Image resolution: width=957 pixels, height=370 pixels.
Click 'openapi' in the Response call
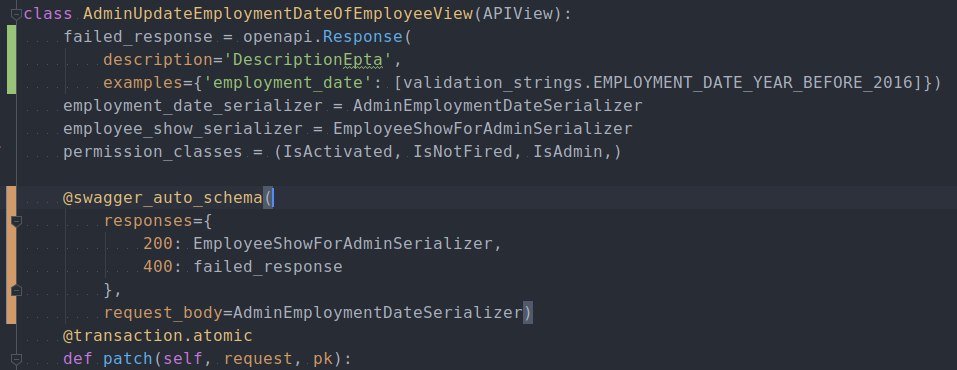coord(278,37)
